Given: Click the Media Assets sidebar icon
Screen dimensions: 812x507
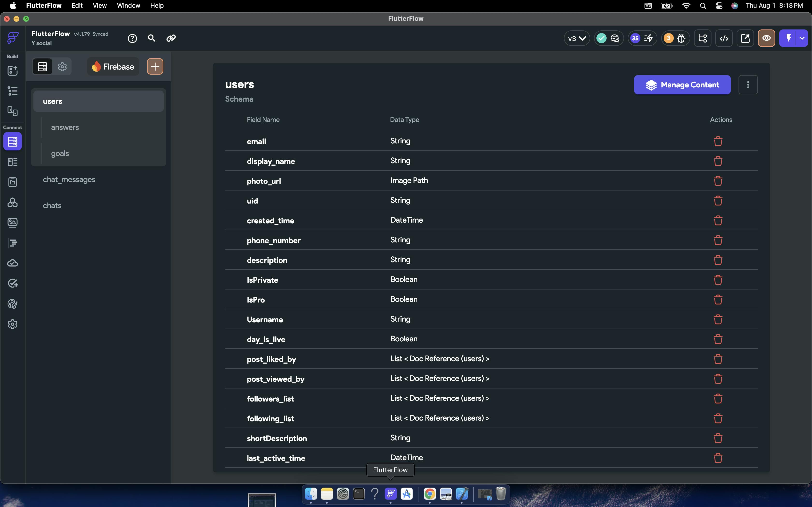Looking at the screenshot, I should [12, 223].
